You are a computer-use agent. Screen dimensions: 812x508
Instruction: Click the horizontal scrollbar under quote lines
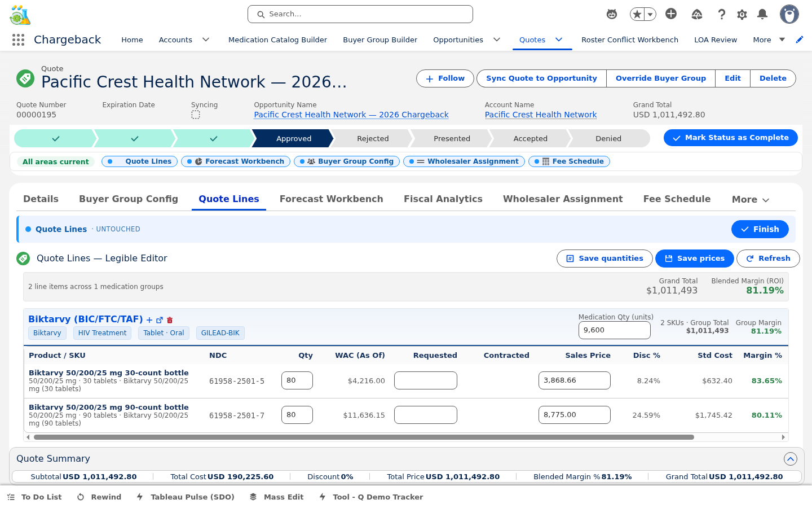pyautogui.click(x=364, y=437)
